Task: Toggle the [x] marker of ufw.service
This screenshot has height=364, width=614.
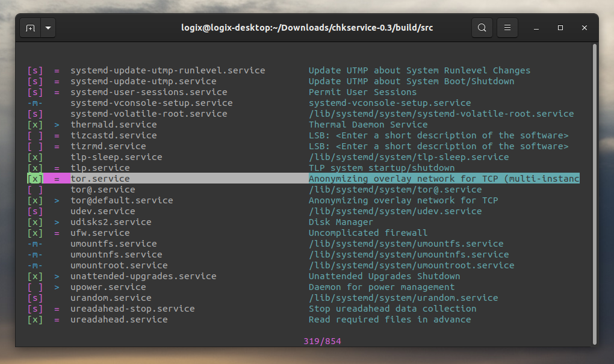Action: (x=34, y=232)
